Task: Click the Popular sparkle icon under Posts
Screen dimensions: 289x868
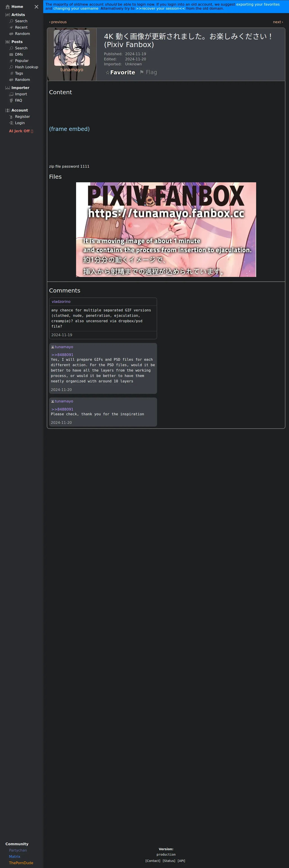Action: pos(11,61)
